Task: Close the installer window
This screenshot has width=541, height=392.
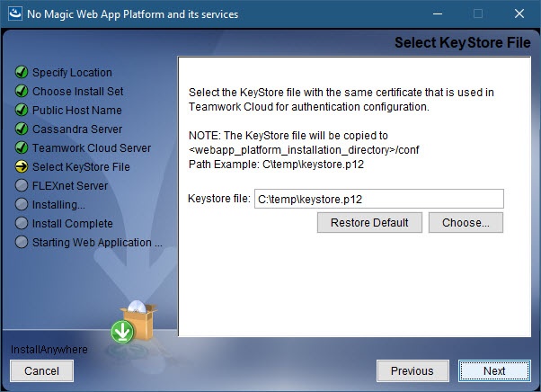Action: pos(519,13)
